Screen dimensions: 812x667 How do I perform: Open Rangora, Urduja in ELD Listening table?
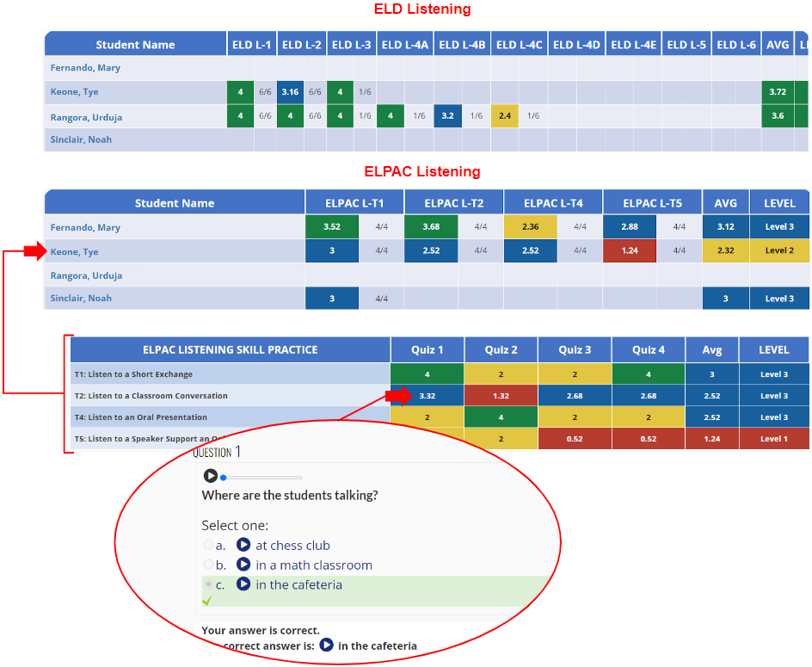point(86,117)
